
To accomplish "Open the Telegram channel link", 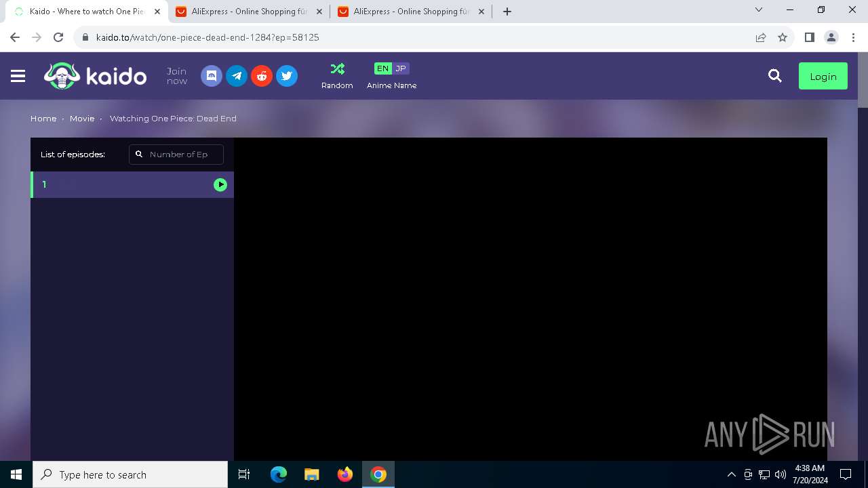I will pyautogui.click(x=237, y=76).
